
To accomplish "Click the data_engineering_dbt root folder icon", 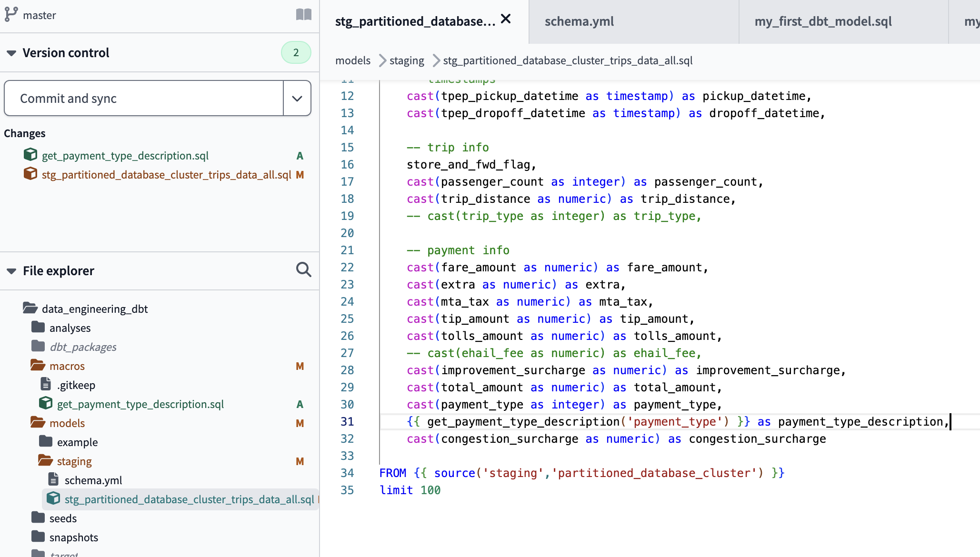I will click(30, 308).
